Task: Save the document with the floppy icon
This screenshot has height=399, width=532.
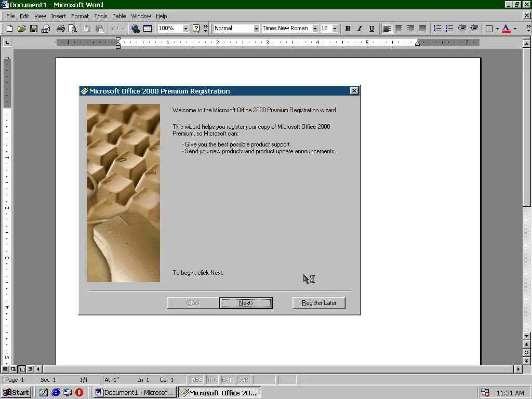Action: [x=34, y=29]
